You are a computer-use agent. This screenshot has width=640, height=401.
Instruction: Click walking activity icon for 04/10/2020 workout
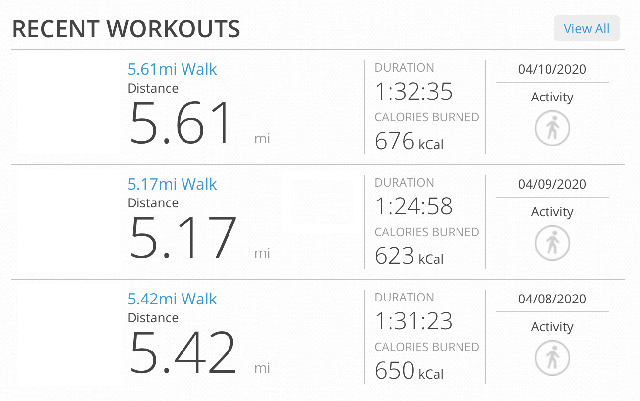[552, 128]
